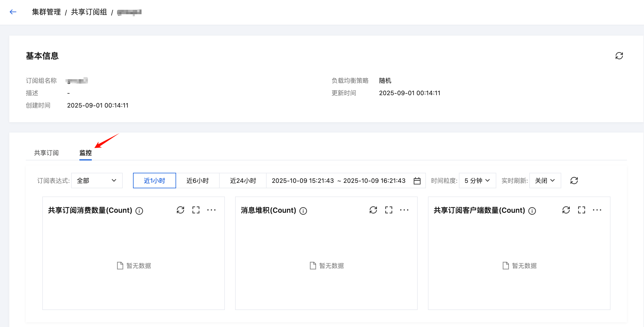
Task: Select the 近6小时 time range
Action: [x=197, y=181]
